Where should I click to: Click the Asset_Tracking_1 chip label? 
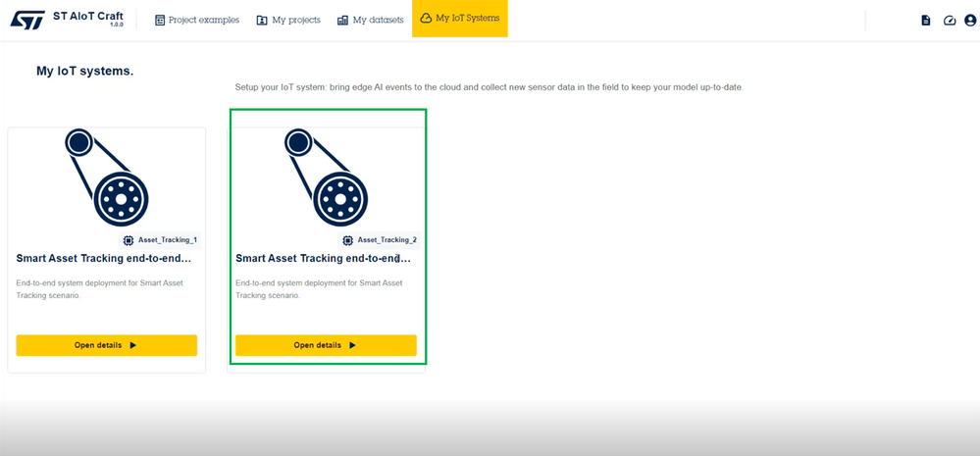pyautogui.click(x=161, y=240)
